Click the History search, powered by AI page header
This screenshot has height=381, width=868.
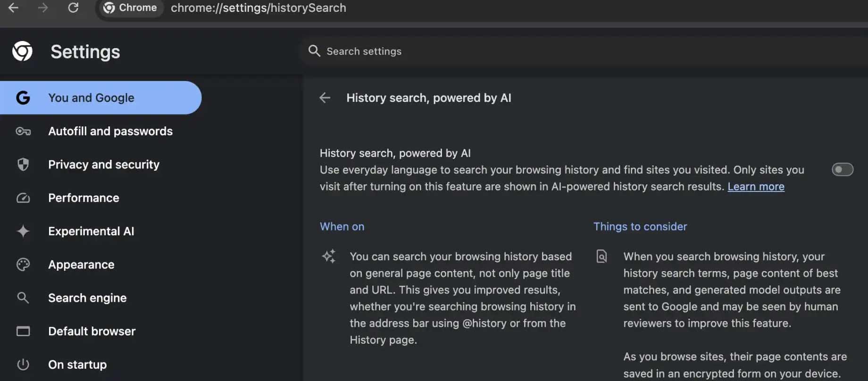[x=429, y=98]
